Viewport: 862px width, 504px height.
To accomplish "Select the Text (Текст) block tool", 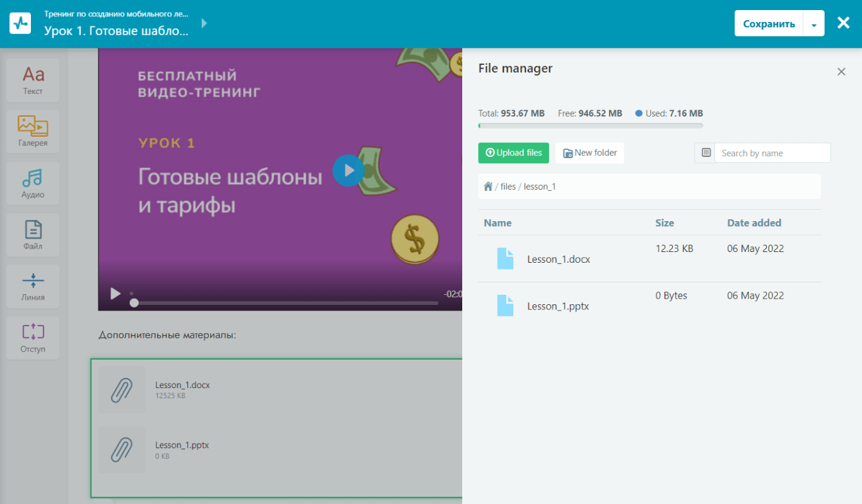I will [33, 80].
